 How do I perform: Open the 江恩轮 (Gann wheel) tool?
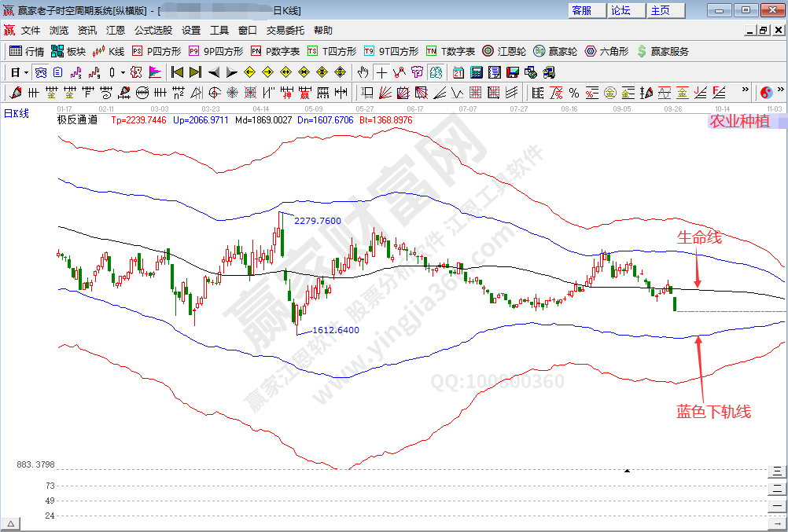click(x=503, y=51)
